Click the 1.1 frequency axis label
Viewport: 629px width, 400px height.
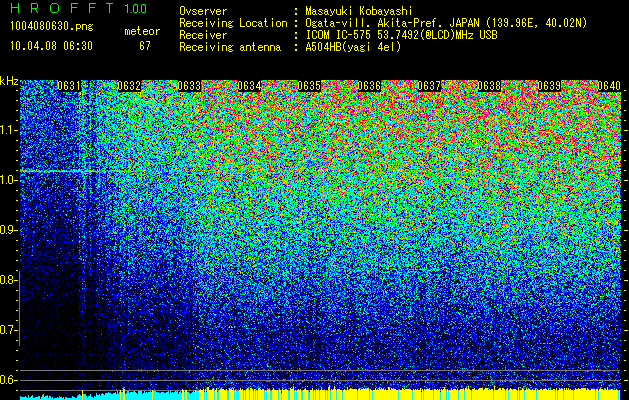(x=9, y=130)
